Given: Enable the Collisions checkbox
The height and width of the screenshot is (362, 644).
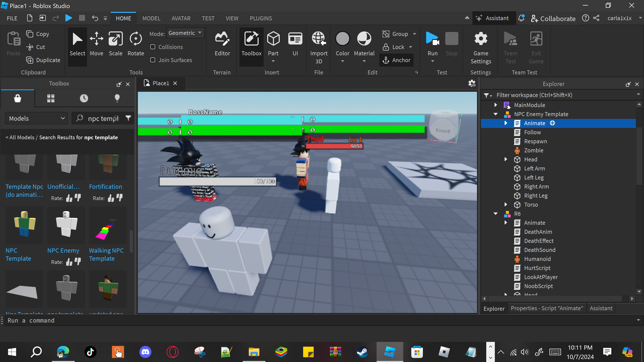Looking at the screenshot, I should point(153,47).
